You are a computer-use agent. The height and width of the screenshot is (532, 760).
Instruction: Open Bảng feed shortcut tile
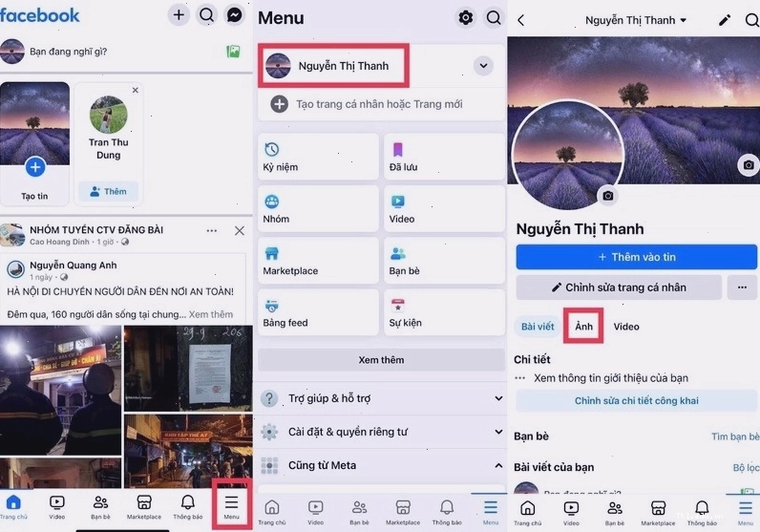[319, 312]
